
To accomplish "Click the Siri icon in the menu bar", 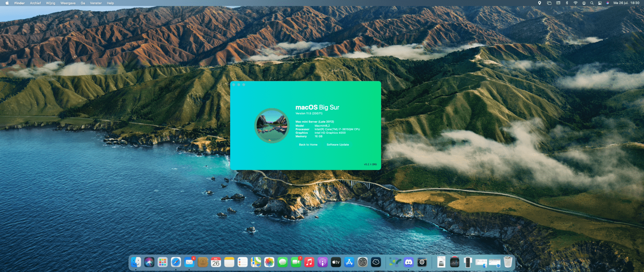I will pyautogui.click(x=608, y=3).
